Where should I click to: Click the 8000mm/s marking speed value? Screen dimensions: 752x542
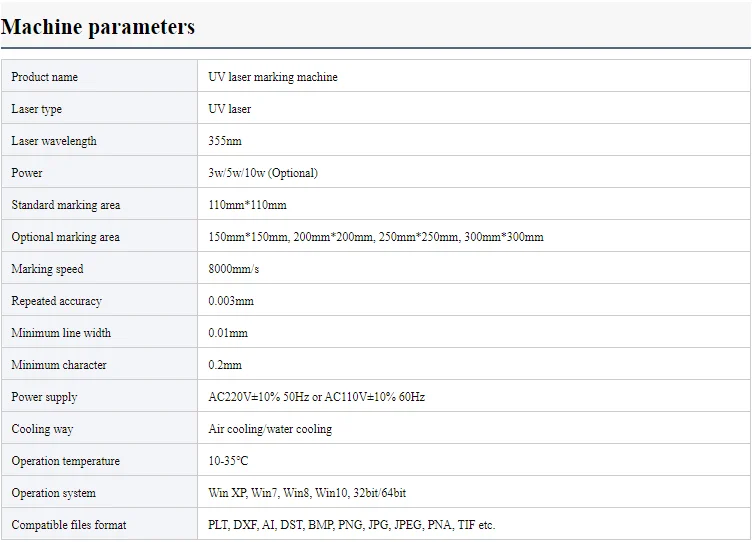(234, 269)
